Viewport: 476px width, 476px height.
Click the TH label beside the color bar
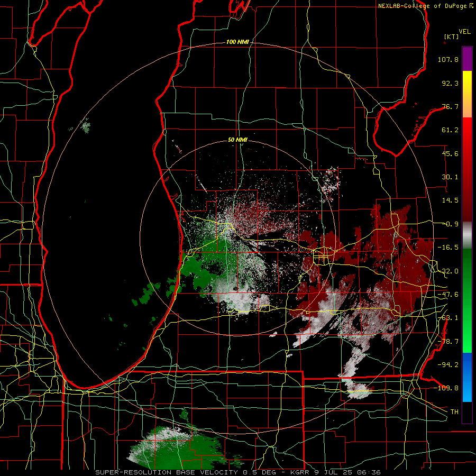pos(454,412)
